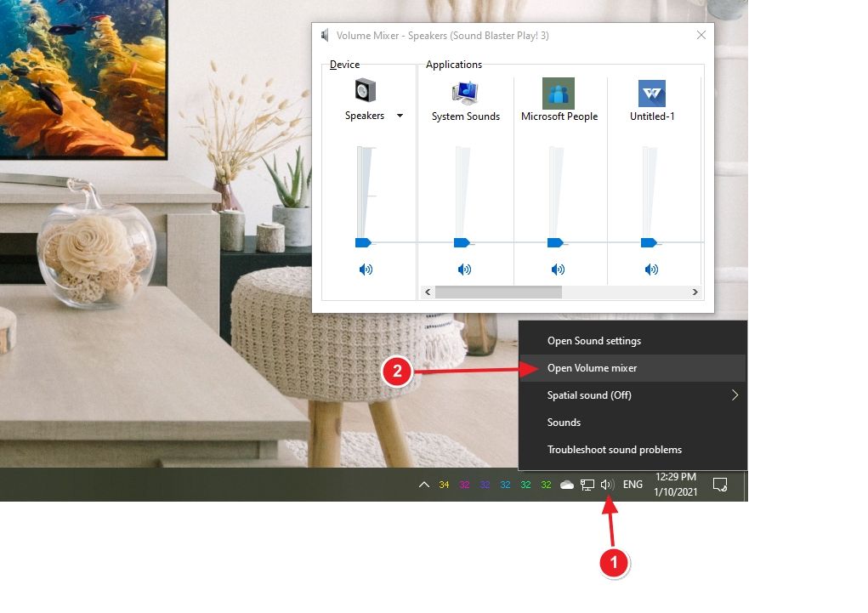Mute System Sounds volume
The height and width of the screenshot is (613, 868).
click(464, 270)
